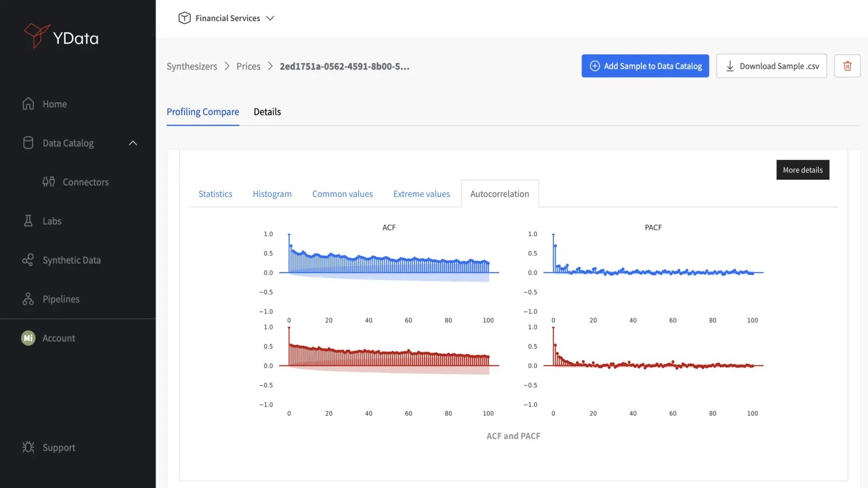Click the ACF and PACF caption

click(513, 435)
